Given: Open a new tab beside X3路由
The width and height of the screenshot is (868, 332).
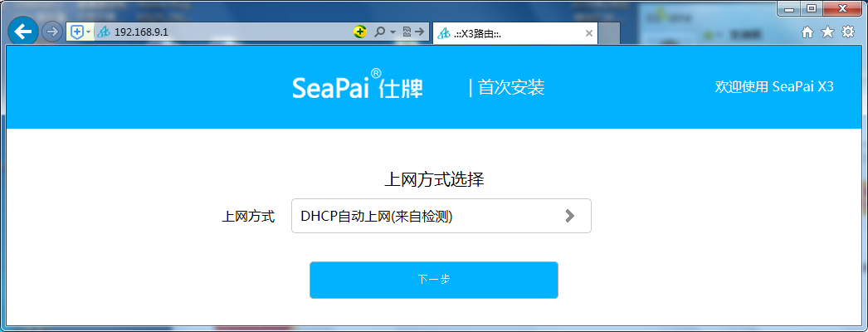Looking at the screenshot, I should point(610,34).
